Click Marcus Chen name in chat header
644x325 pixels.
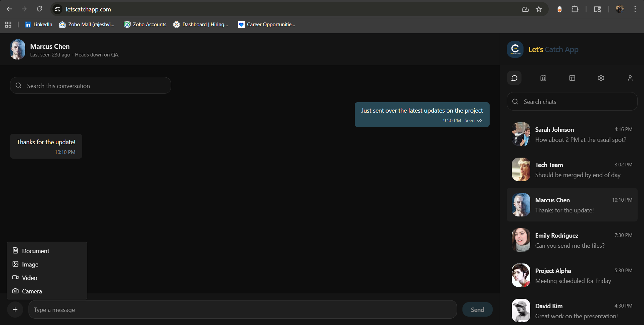click(x=50, y=46)
